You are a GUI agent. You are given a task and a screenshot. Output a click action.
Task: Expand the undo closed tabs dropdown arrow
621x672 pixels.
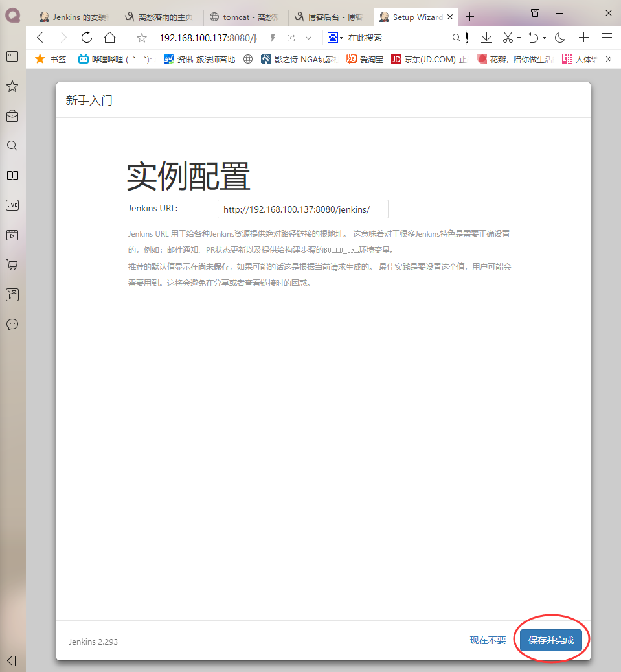[x=545, y=38]
